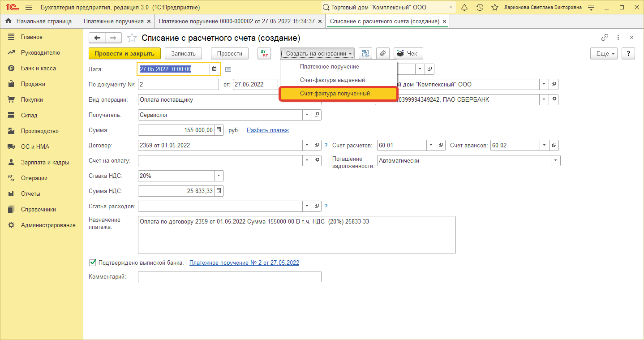Open favorites star in title bar

(494, 8)
